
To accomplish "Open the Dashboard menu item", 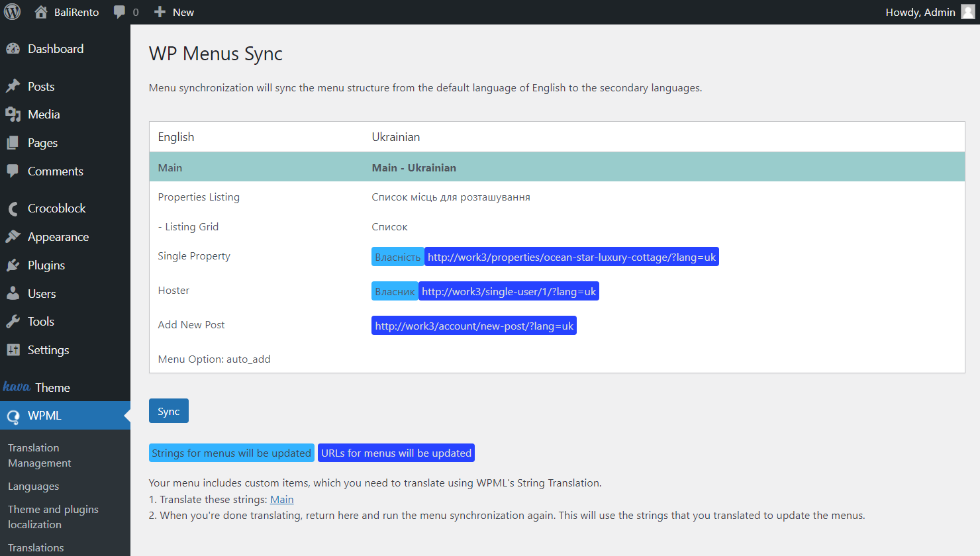I will tap(56, 48).
